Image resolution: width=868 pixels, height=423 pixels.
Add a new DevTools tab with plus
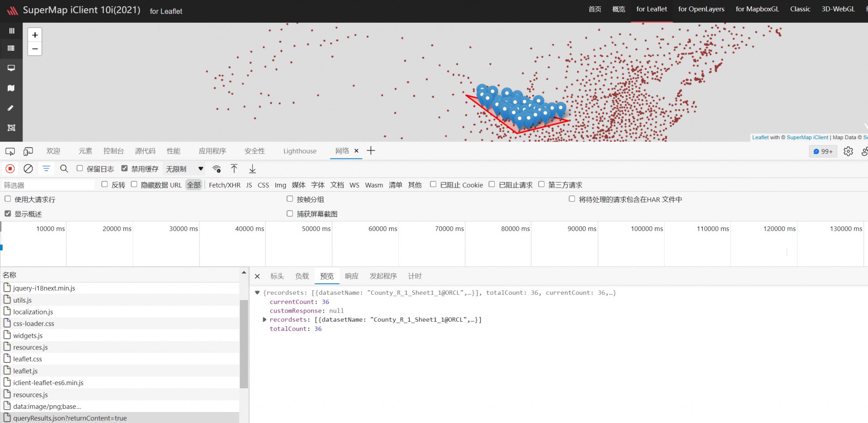click(371, 151)
